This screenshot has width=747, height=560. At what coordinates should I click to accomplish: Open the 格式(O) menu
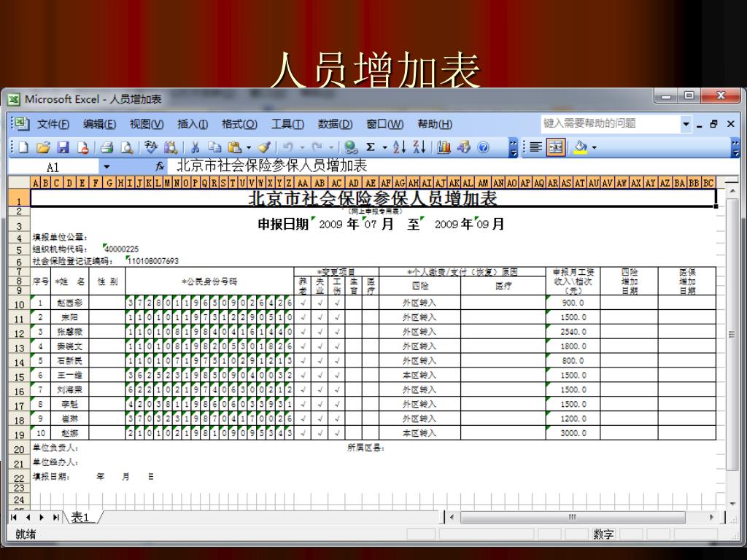pyautogui.click(x=239, y=124)
